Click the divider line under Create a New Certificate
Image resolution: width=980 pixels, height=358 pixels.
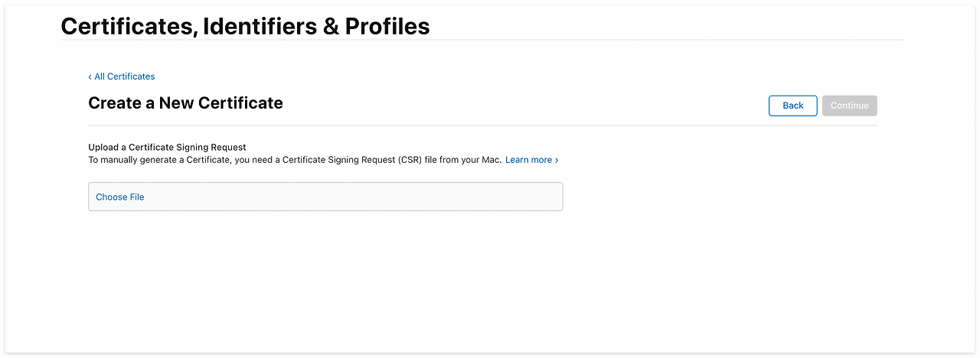click(x=482, y=125)
